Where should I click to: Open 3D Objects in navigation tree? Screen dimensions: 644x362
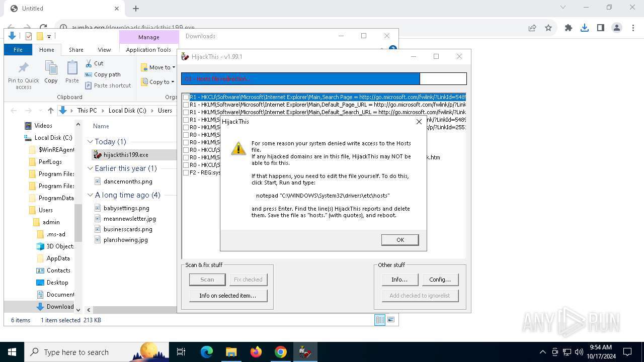coord(60,246)
